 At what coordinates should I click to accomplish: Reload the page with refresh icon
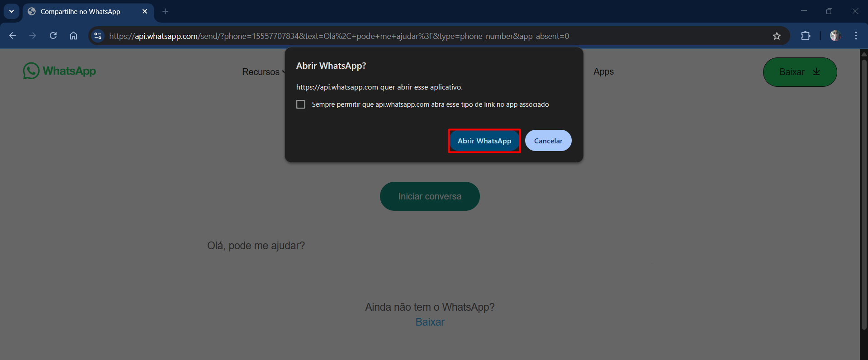(x=53, y=36)
